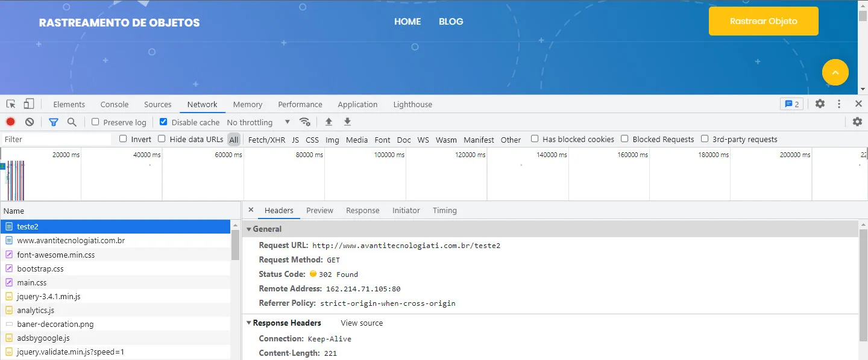Open the Memory tab

pyautogui.click(x=248, y=104)
